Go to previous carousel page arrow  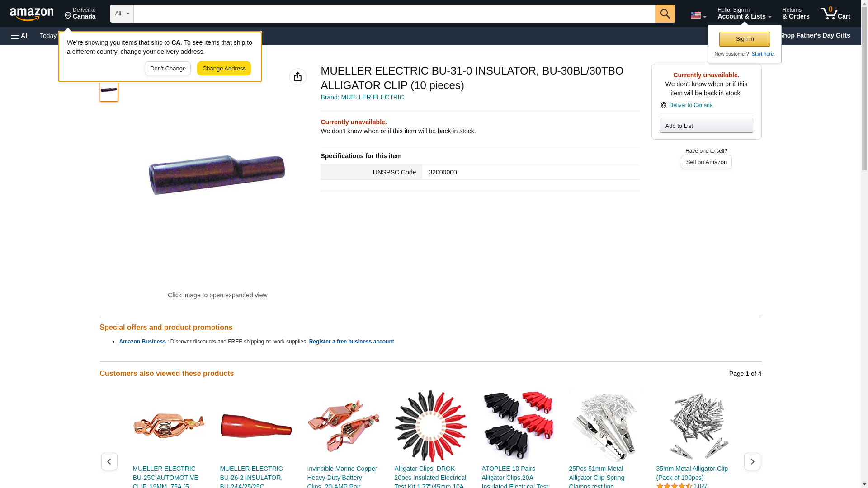click(109, 461)
